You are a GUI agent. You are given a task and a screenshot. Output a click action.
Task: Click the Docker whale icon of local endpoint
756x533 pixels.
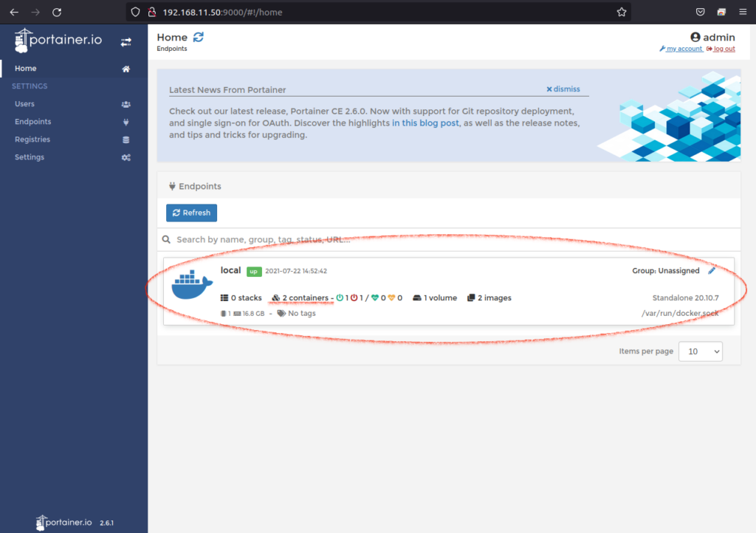pyautogui.click(x=192, y=284)
